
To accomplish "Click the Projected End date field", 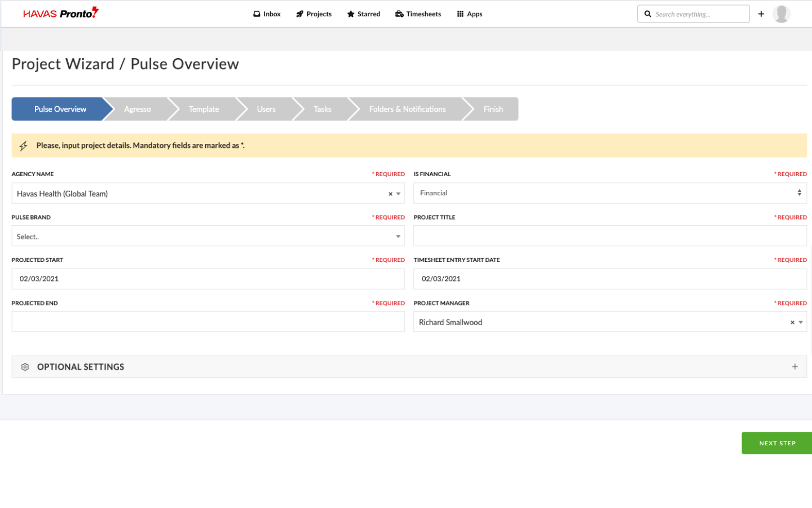I will pyautogui.click(x=208, y=322).
